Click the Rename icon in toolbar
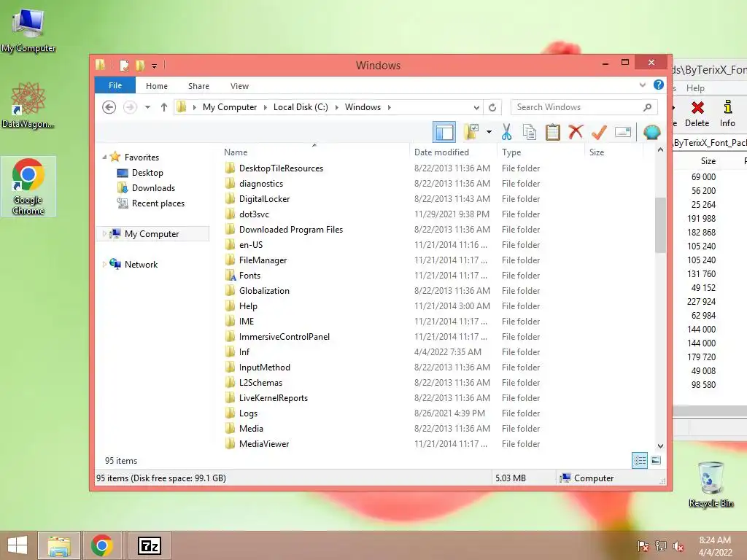 [623, 132]
